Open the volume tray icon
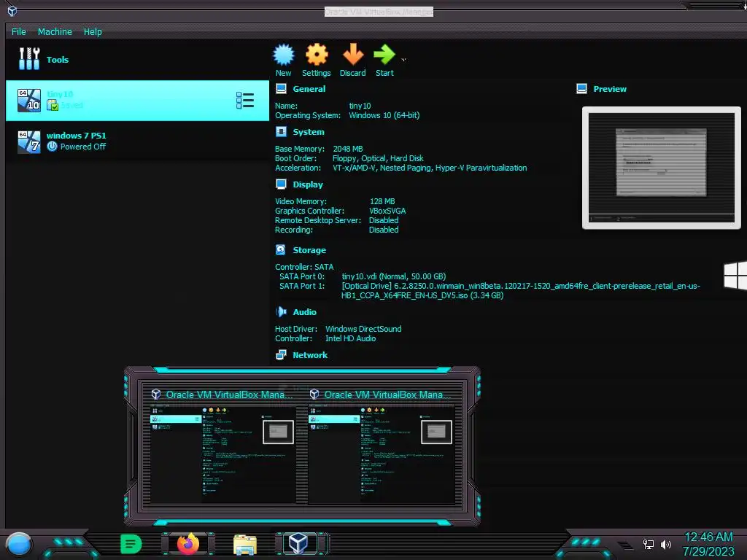 pyautogui.click(x=665, y=544)
